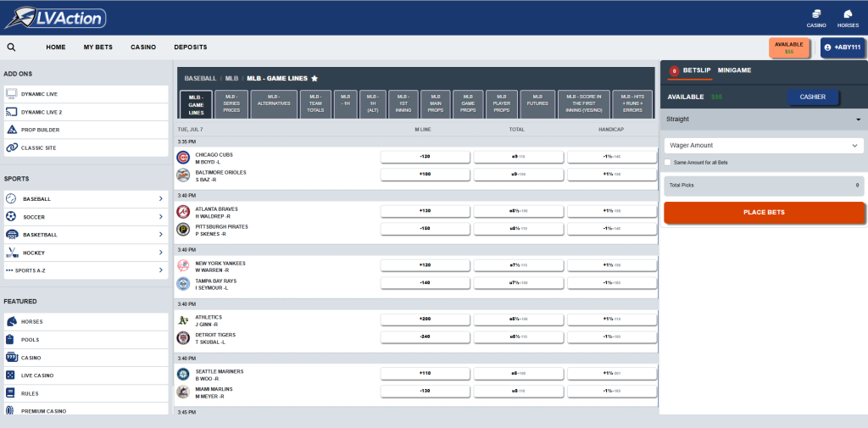
Task: Click the Place Bets button
Action: (x=764, y=213)
